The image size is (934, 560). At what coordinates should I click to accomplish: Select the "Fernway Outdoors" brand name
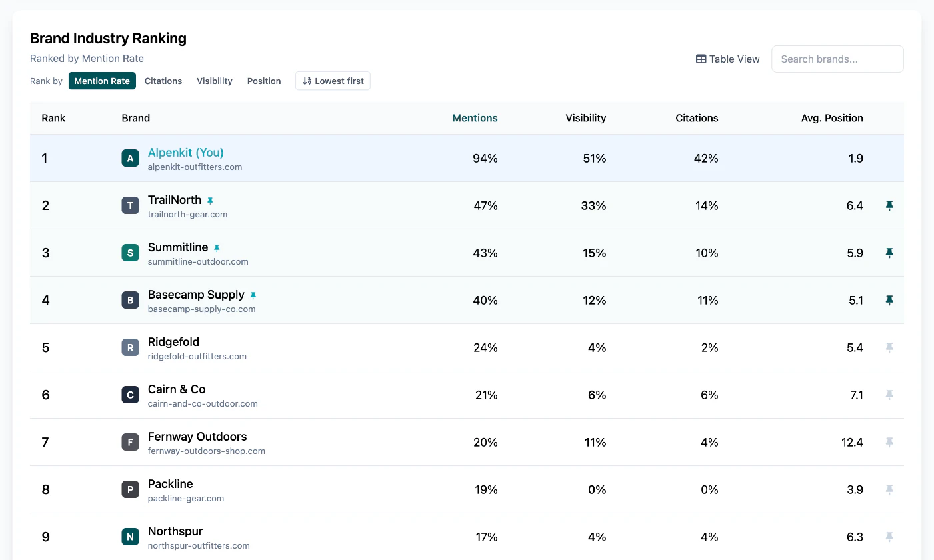197,437
